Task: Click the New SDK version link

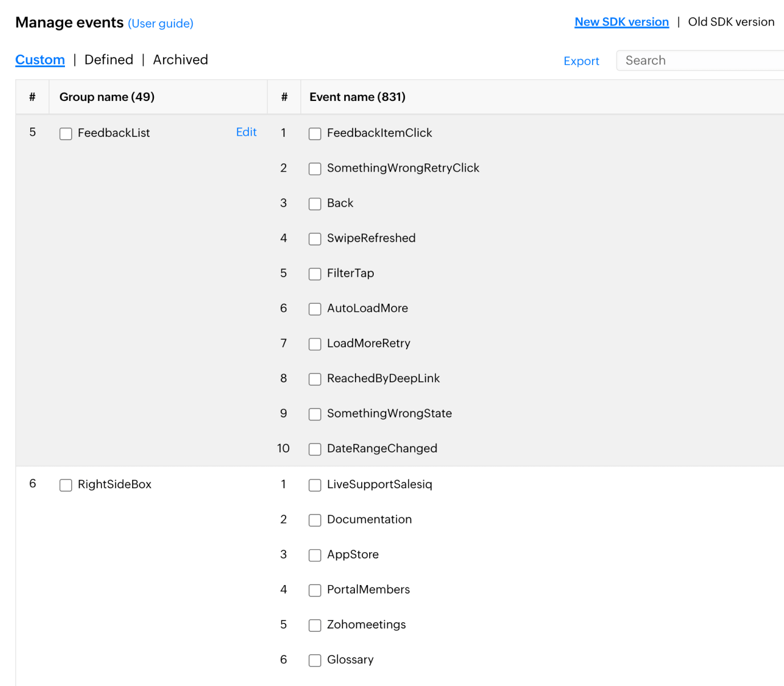Action: (x=622, y=22)
